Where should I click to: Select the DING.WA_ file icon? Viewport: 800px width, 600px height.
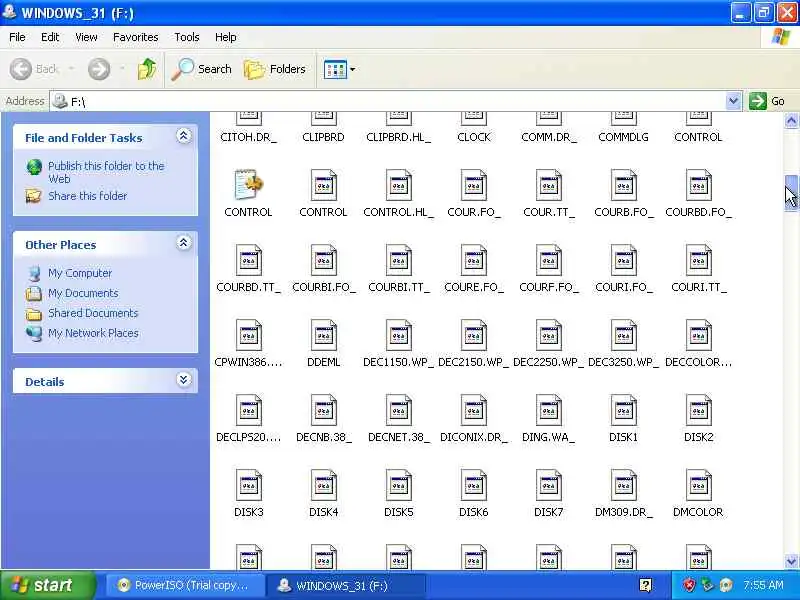548,410
